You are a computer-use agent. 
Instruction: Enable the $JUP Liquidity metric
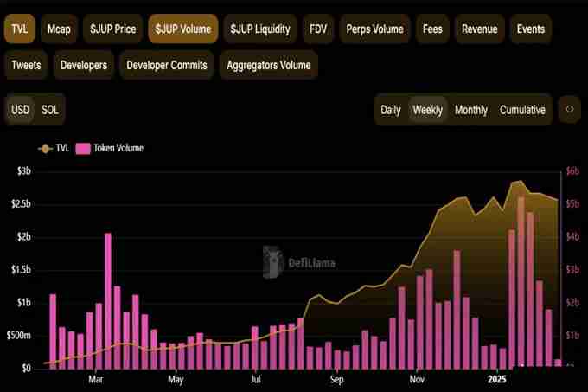[x=260, y=29]
